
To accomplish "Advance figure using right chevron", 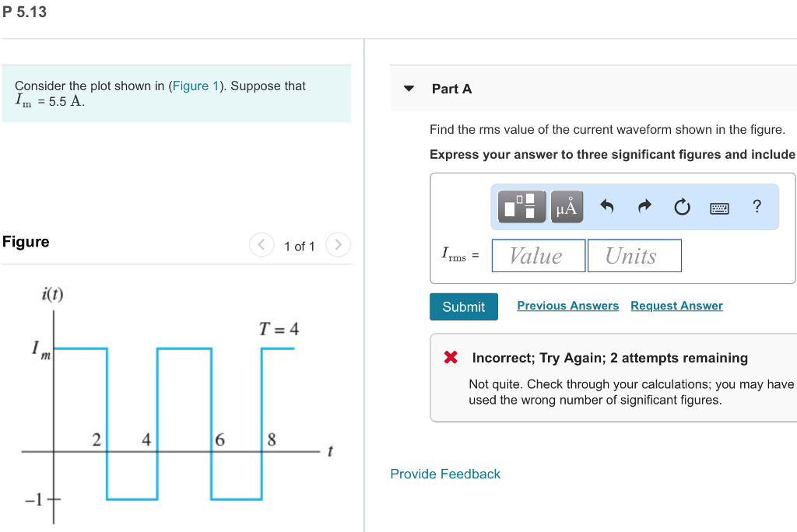I will 338,244.
